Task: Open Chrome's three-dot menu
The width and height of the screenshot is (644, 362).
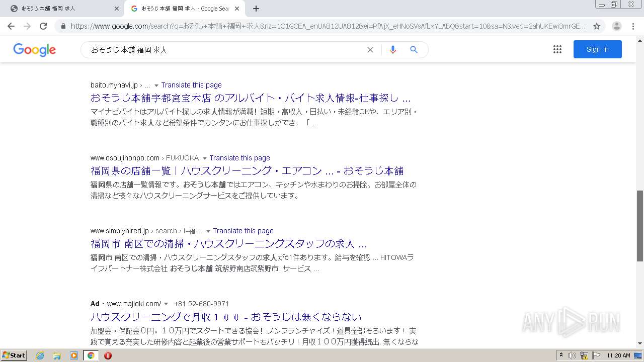Action: point(633,26)
